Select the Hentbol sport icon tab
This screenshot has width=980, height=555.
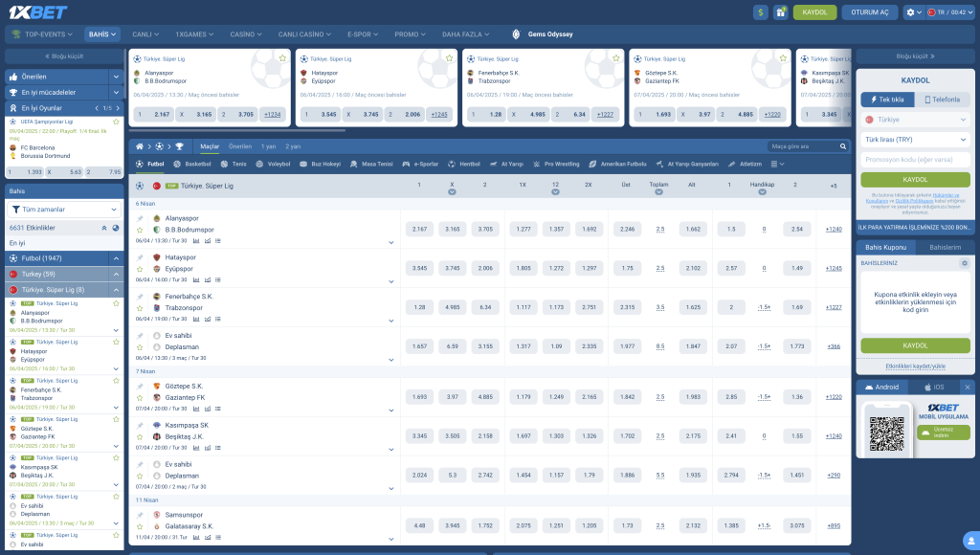(x=464, y=165)
